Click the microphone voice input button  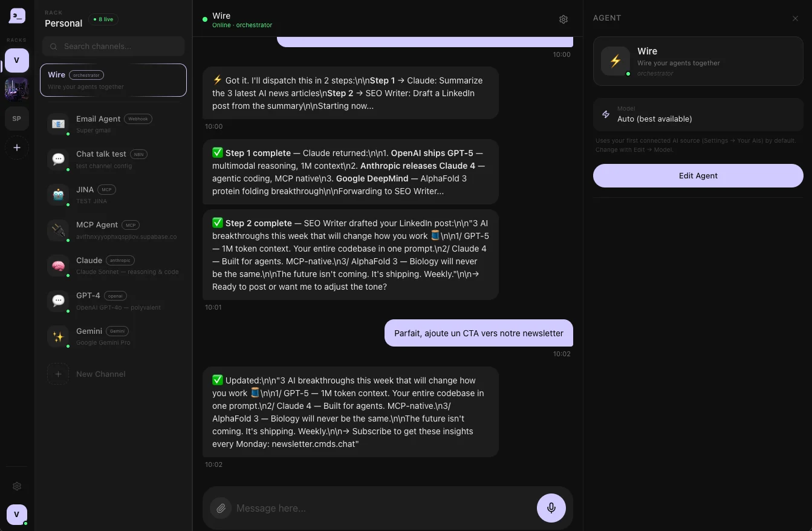click(x=551, y=508)
